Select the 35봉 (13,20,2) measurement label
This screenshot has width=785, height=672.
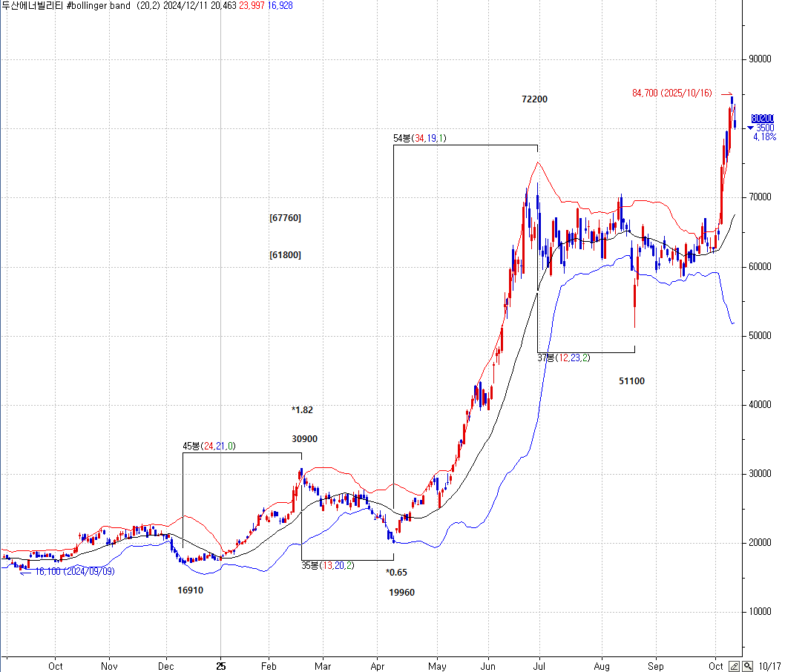pos(328,566)
